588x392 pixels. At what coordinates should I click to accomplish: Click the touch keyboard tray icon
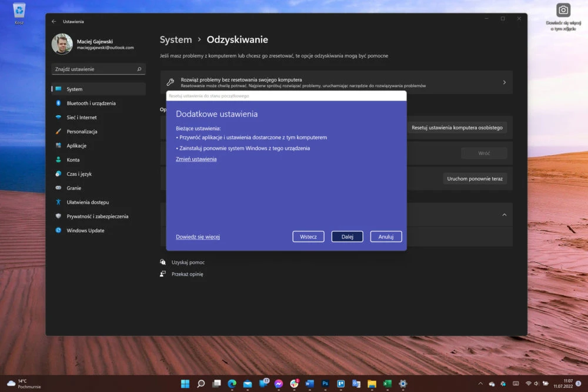pyautogui.click(x=516, y=384)
